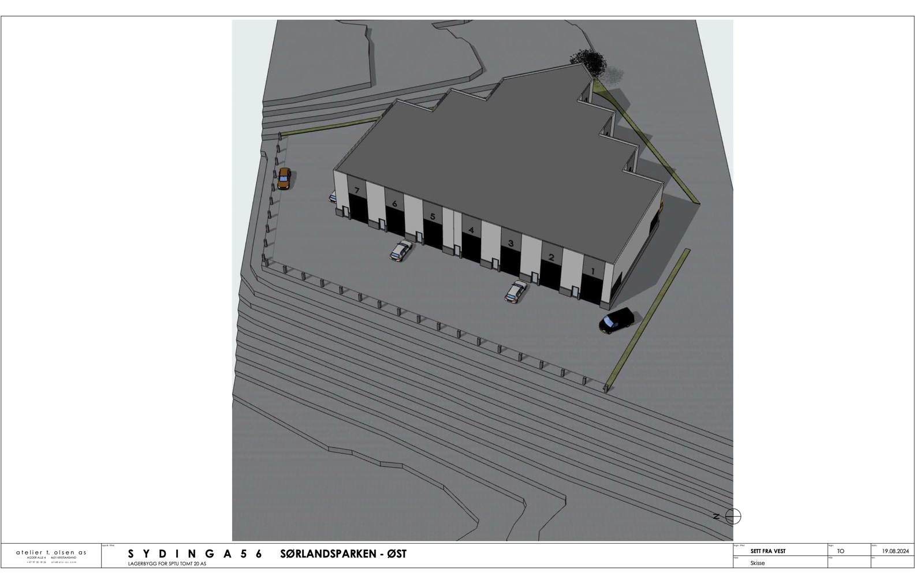This screenshot has width=924, height=587.
Task: Click the 'SYDINGA 56' project title
Action: pos(195,554)
